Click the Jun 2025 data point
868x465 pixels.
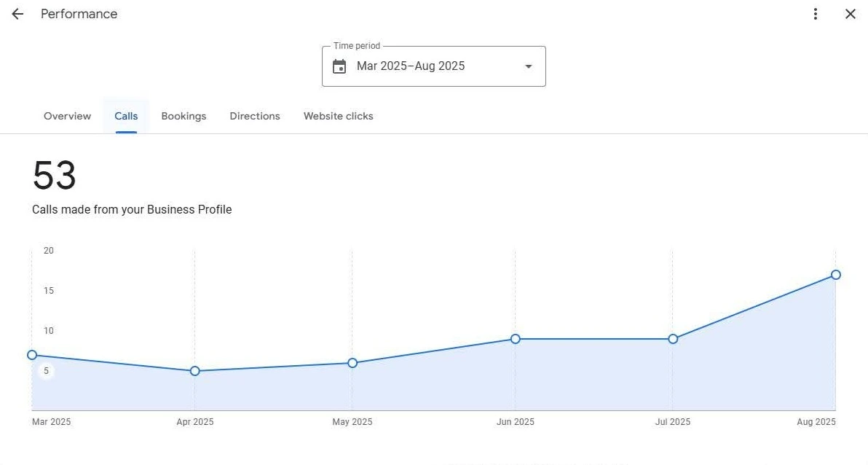coord(516,339)
